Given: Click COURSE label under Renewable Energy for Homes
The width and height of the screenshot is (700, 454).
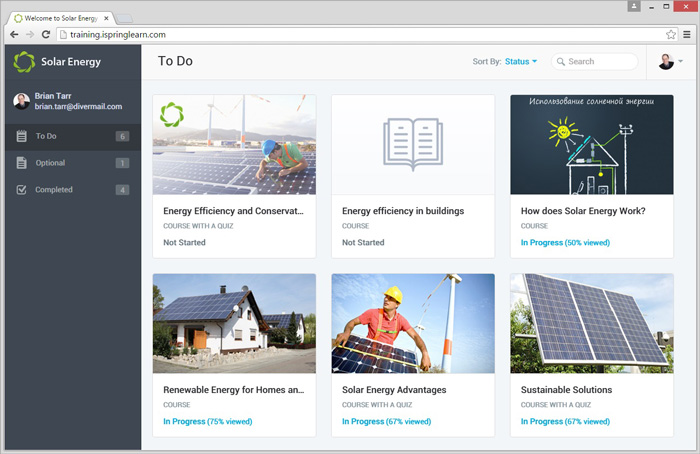Looking at the screenshot, I should 177,405.
